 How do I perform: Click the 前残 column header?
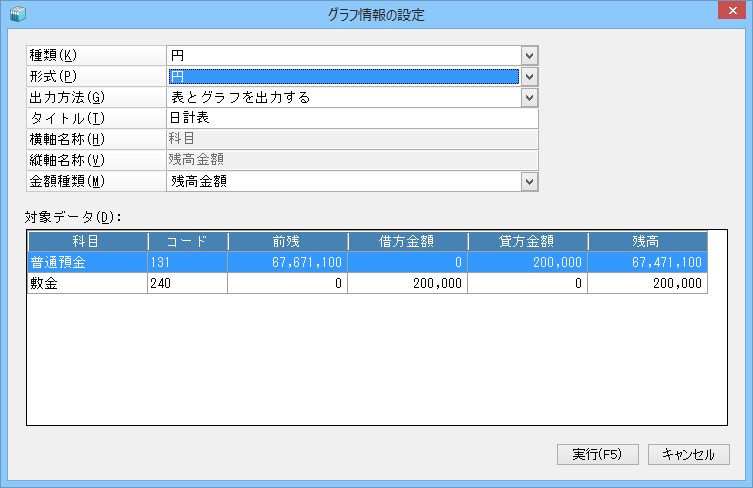(x=287, y=241)
